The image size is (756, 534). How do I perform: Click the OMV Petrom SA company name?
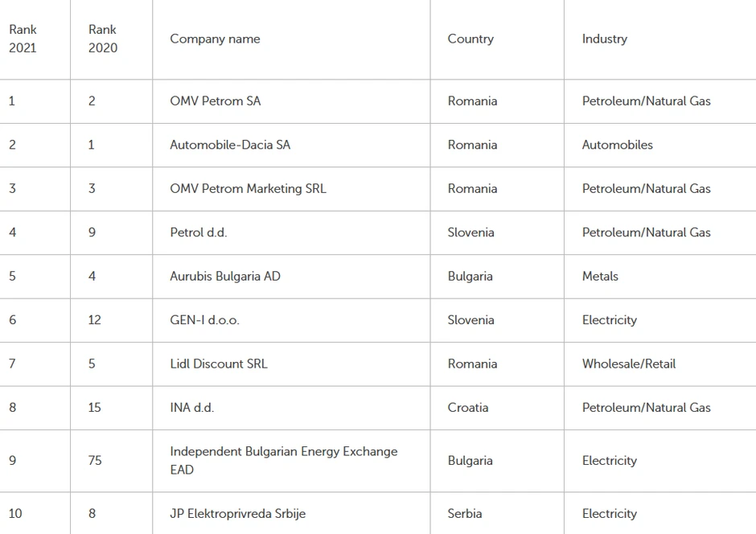click(x=215, y=101)
